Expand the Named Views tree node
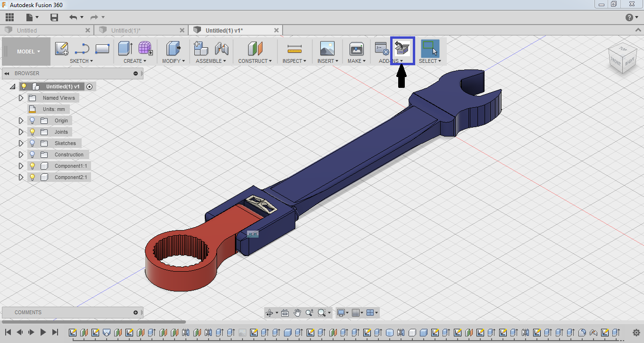The image size is (644, 343). point(21,98)
